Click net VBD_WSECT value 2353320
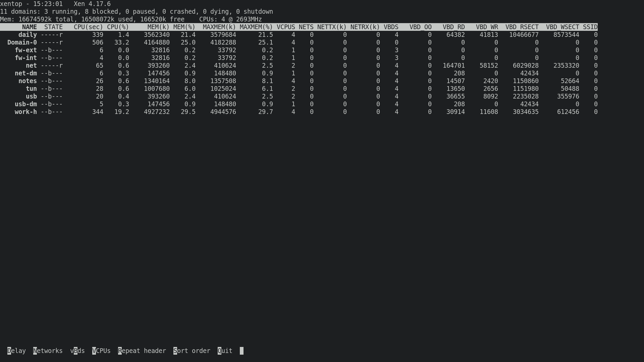Screen dimensions: 644x362 point(566,66)
